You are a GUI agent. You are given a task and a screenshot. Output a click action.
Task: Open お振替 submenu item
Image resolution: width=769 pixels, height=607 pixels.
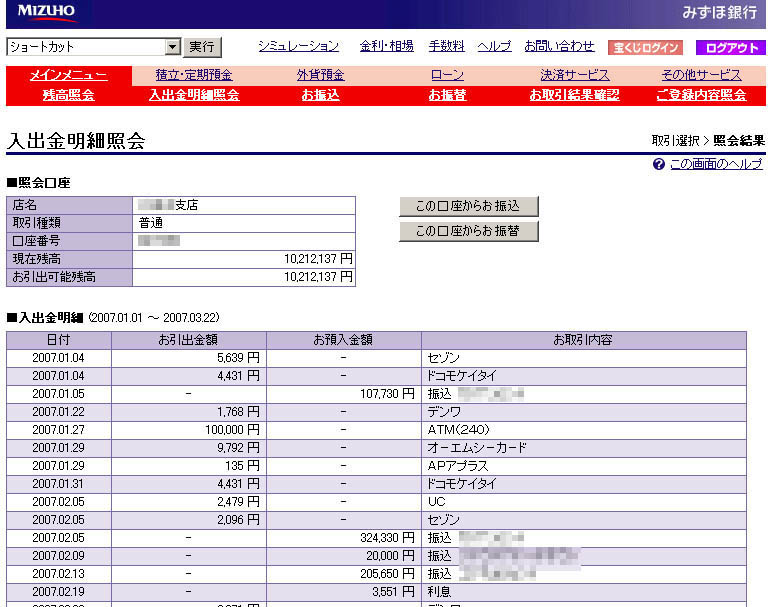click(447, 95)
